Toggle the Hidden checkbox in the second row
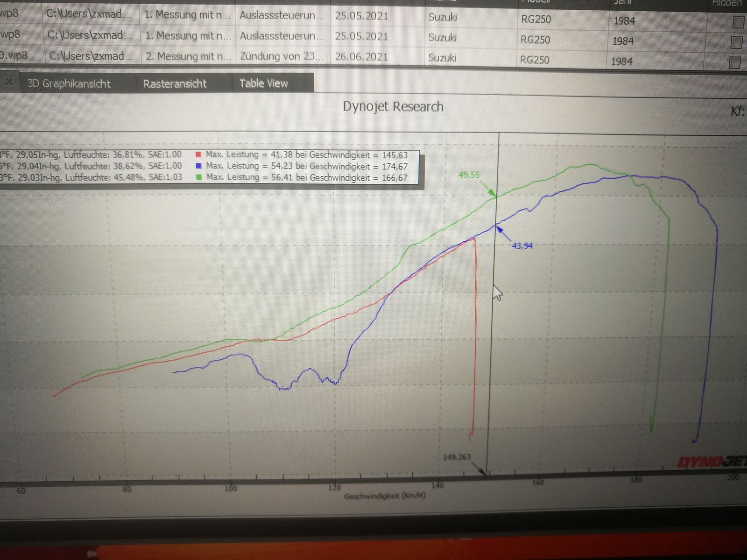 click(x=737, y=43)
